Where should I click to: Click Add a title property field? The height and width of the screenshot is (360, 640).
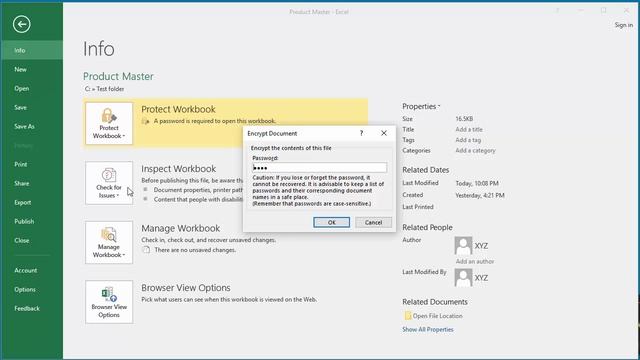click(x=469, y=129)
